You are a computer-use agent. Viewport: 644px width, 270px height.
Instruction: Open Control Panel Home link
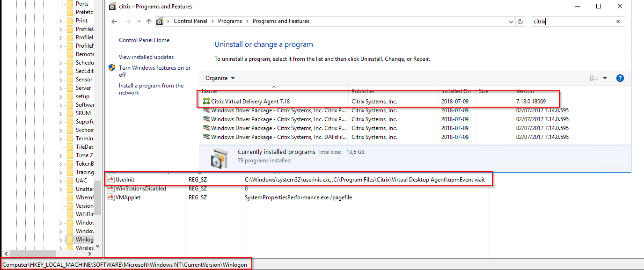point(144,40)
